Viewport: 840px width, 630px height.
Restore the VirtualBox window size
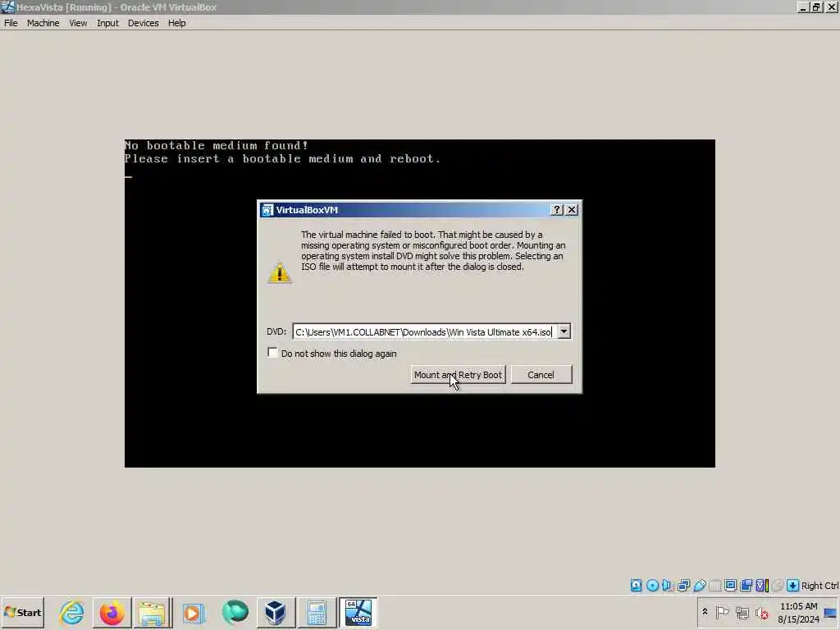click(x=816, y=7)
